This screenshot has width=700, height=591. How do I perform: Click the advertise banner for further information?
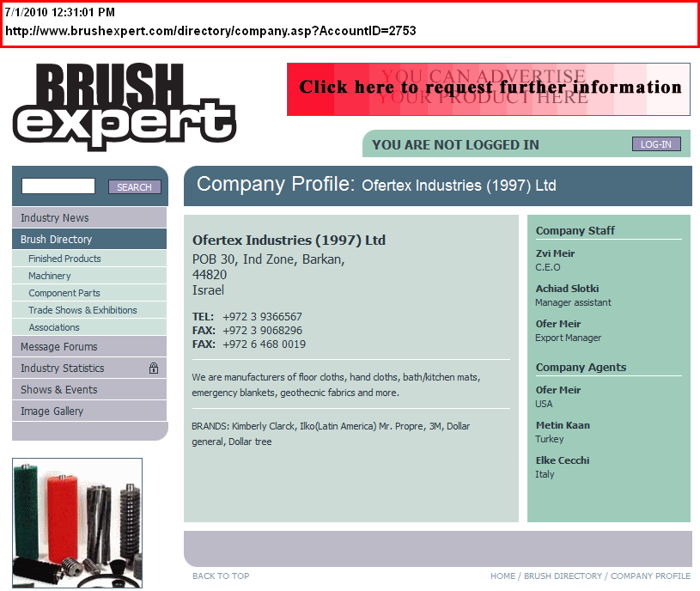pos(489,88)
